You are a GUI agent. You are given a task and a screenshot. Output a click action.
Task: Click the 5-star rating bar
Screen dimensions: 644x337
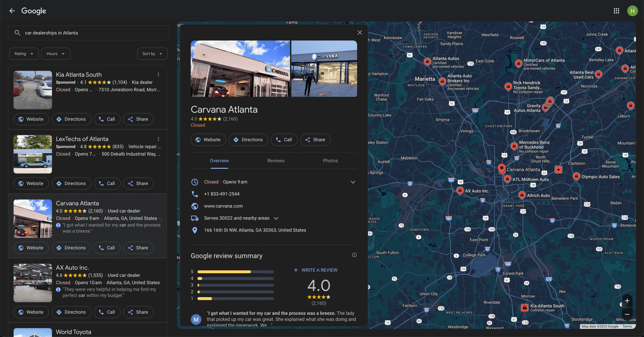[x=235, y=272]
